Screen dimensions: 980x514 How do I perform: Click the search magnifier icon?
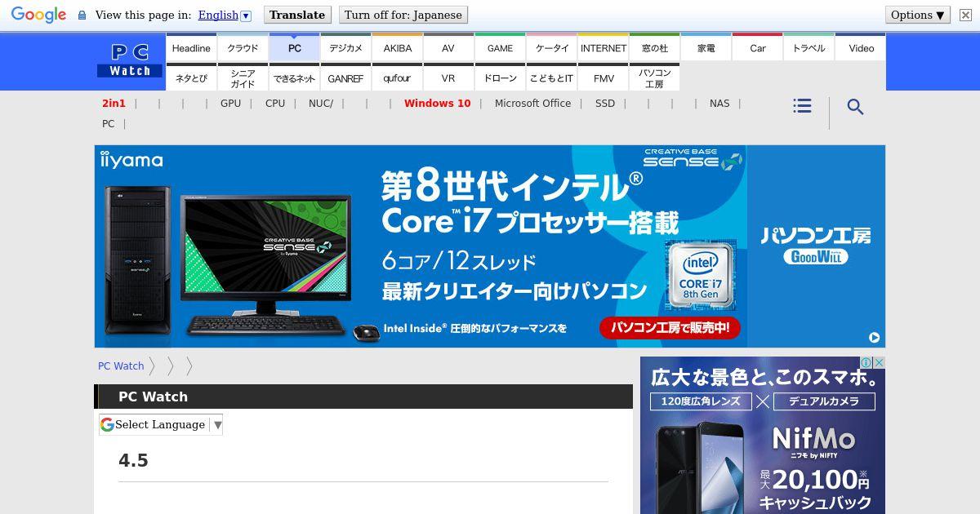tap(855, 107)
